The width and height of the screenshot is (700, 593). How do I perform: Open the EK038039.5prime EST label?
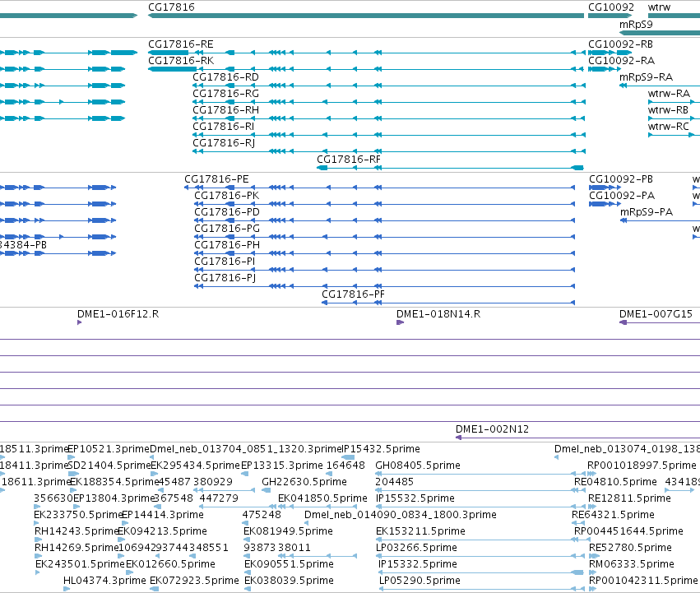point(290,581)
